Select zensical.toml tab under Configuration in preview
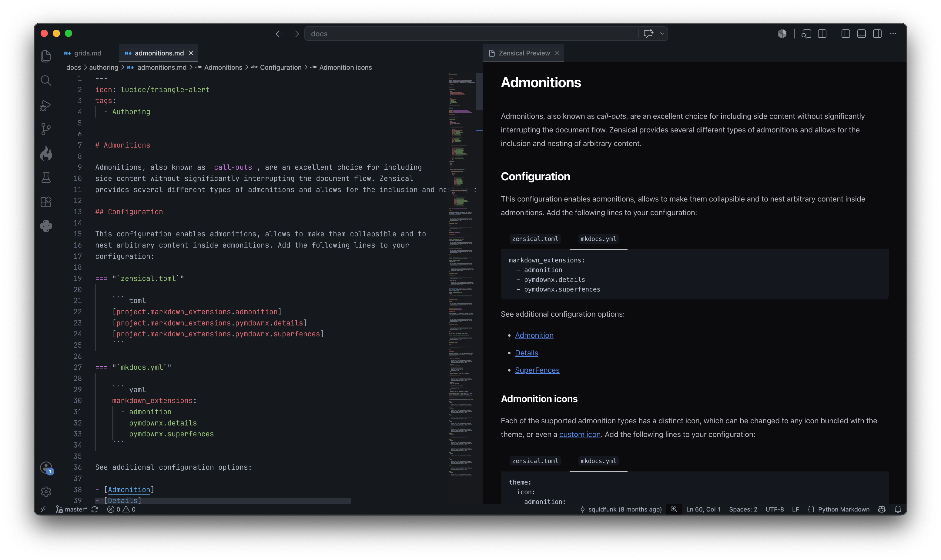The image size is (941, 560). (535, 239)
